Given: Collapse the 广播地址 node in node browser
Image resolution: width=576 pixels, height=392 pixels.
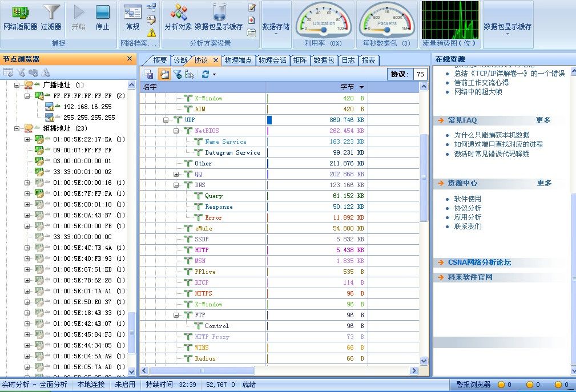Looking at the screenshot, I should click(x=17, y=85).
